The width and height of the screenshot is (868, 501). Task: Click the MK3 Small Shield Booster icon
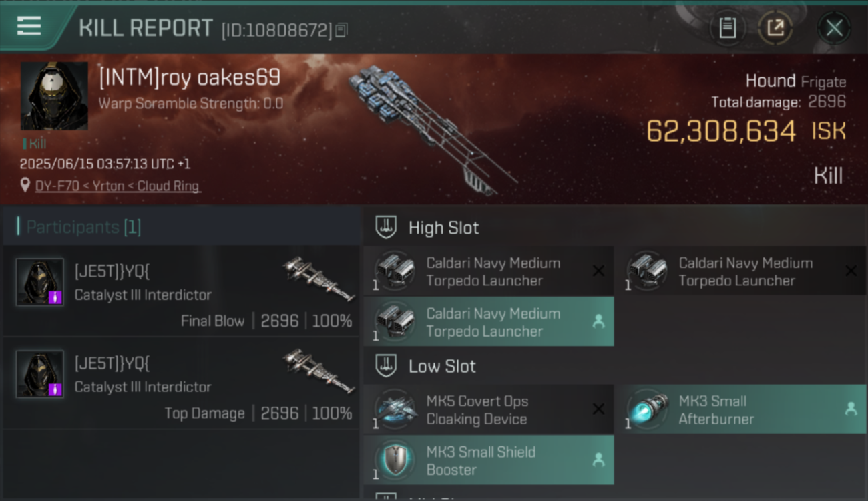(x=395, y=460)
